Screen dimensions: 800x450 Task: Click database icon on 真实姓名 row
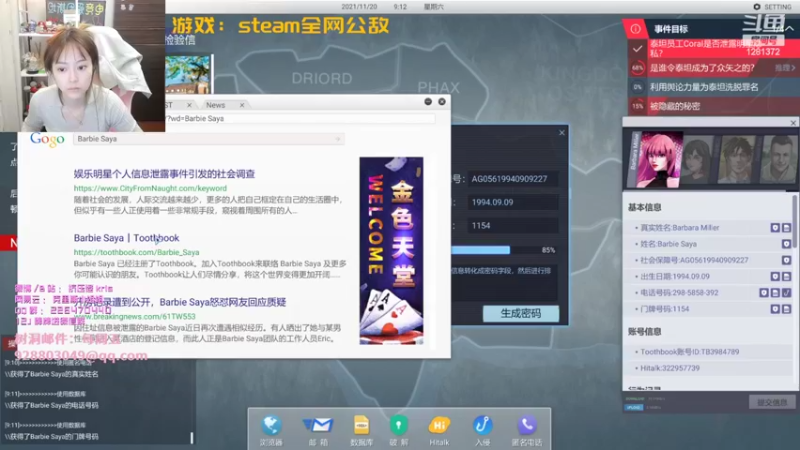coord(786,228)
